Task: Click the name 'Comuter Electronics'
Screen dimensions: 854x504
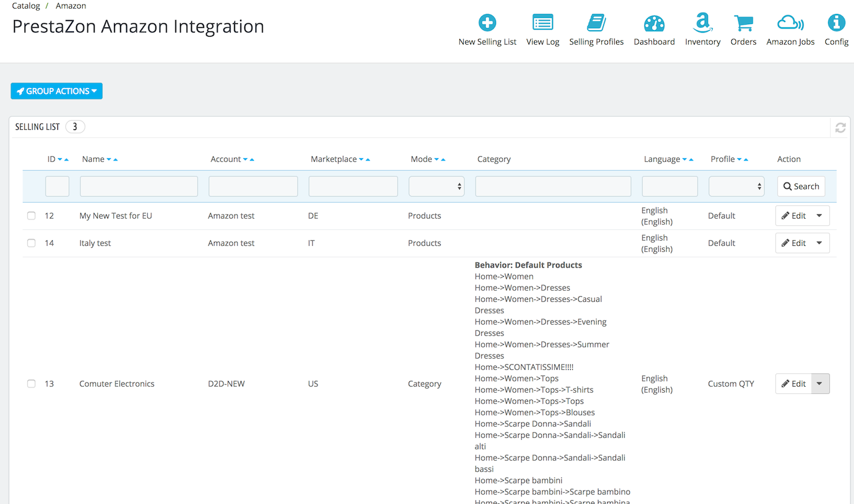Action: point(117,384)
